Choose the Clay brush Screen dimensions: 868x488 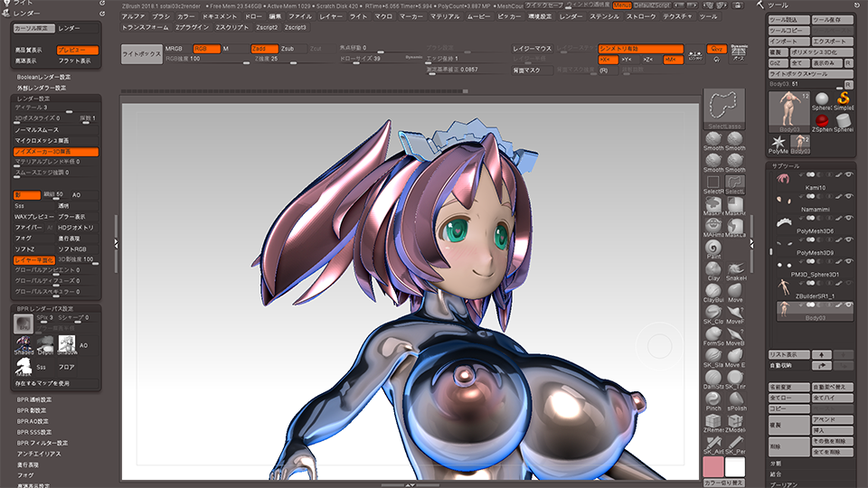[713, 270]
